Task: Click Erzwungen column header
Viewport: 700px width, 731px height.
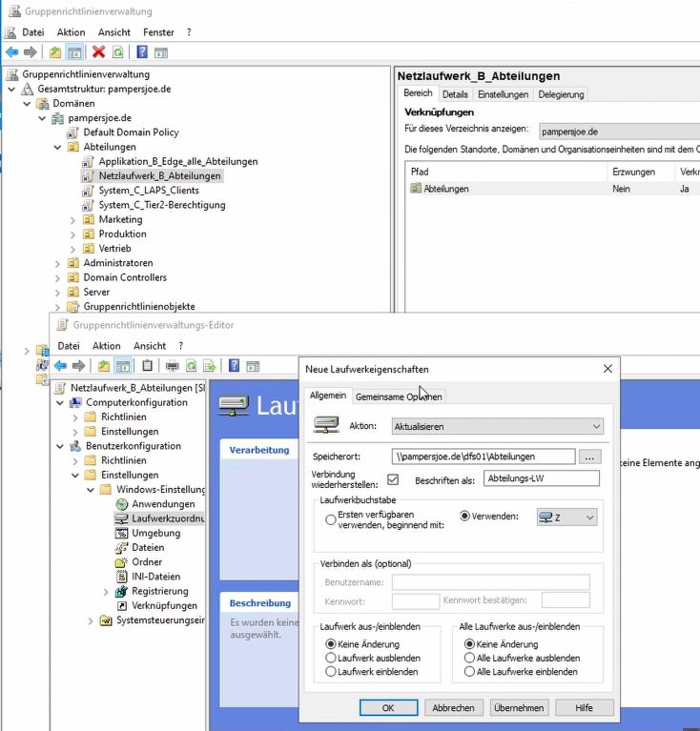Action: click(x=641, y=172)
